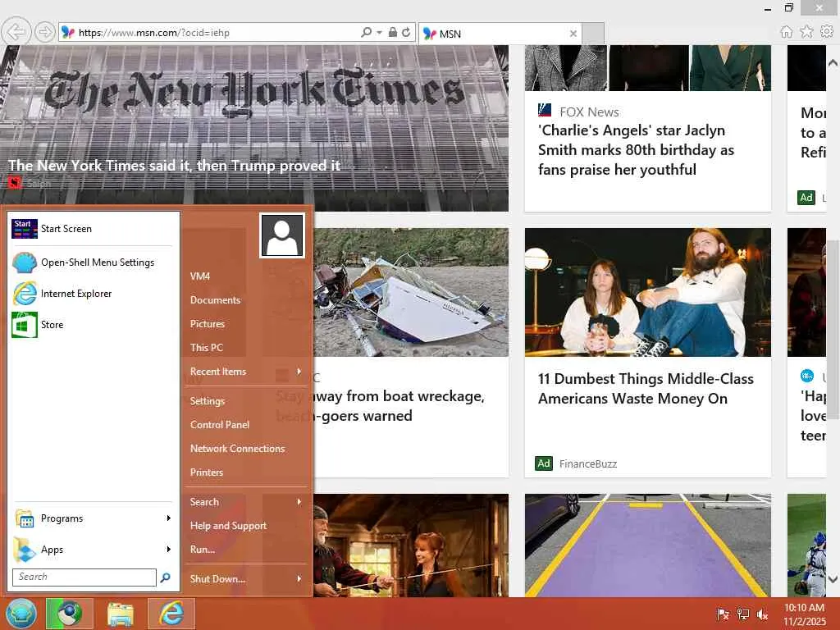Open Control Panel

coord(246,425)
